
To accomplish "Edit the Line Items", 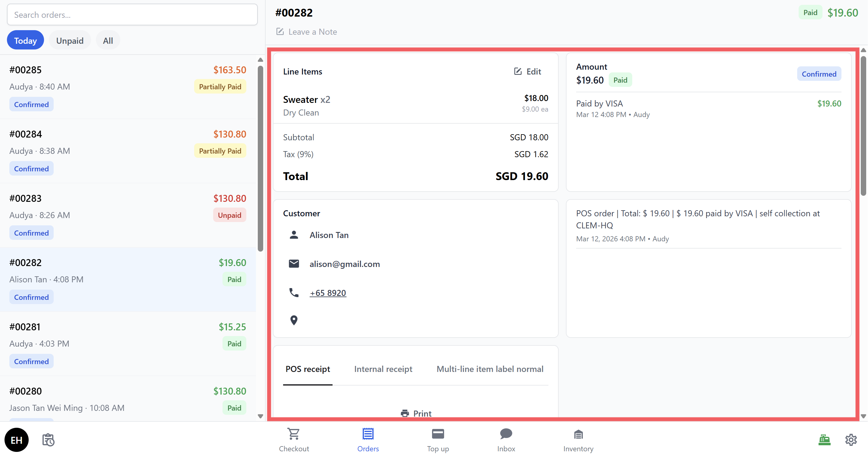I will pyautogui.click(x=528, y=71).
